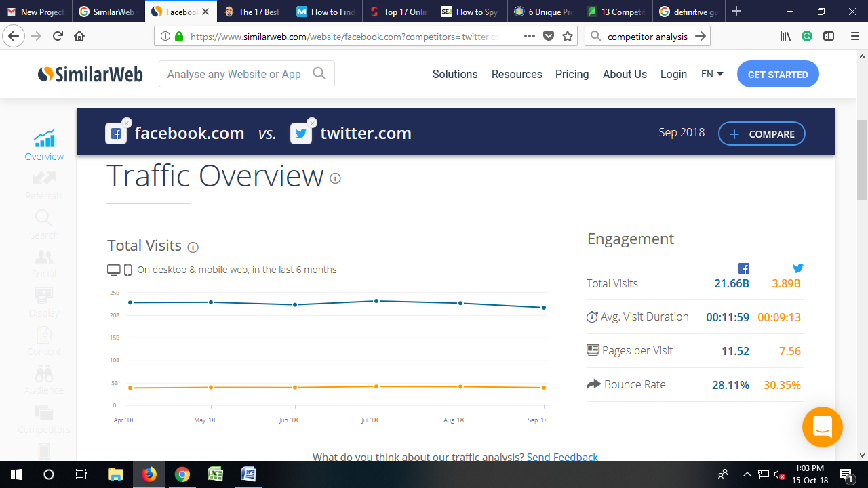Bookmark this page with star icon
The image size is (868, 488).
568,36
